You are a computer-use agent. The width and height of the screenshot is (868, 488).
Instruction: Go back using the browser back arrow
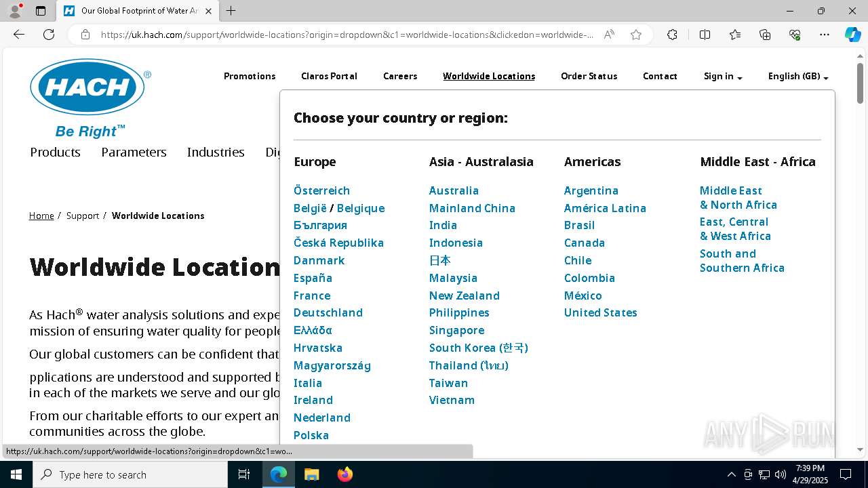[x=19, y=35]
